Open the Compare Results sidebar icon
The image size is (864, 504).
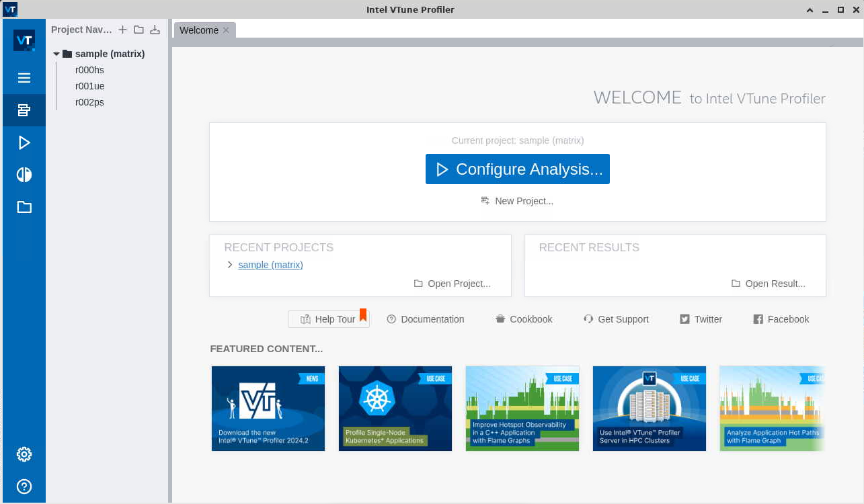(x=24, y=175)
